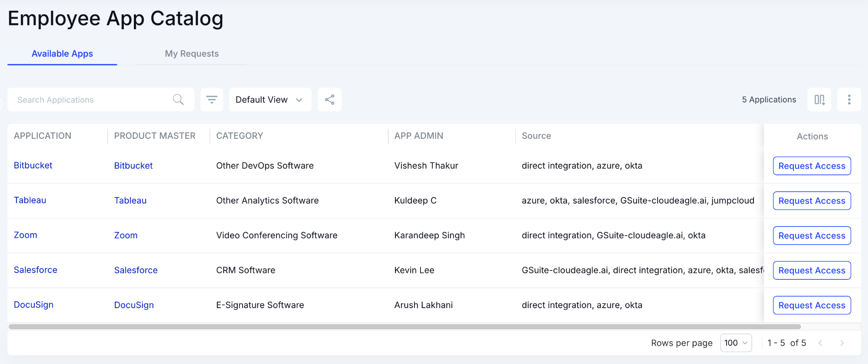Go to next page arrow
Image resolution: width=868 pixels, height=364 pixels.
(842, 343)
